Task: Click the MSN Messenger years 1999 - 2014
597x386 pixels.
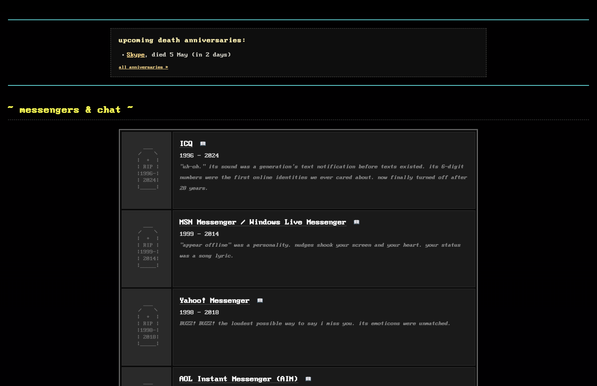Action: click(199, 234)
